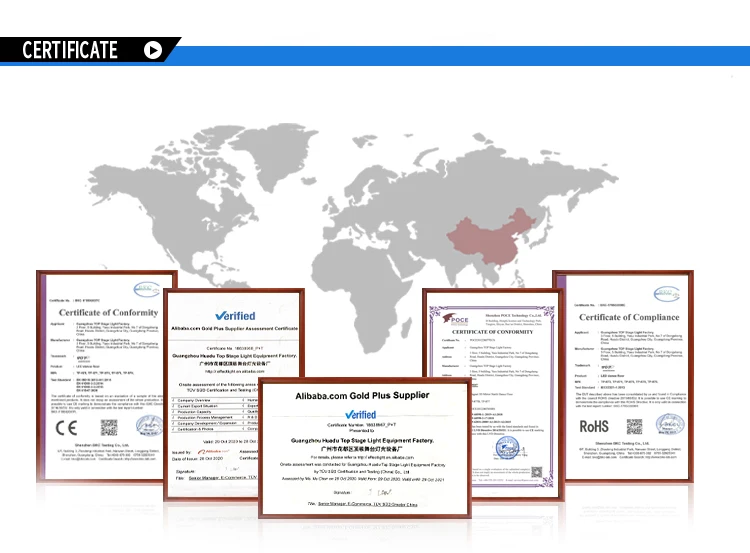Click the QR code on Certificate of Conformity
Viewport: 750px width, 553px height.
(109, 428)
